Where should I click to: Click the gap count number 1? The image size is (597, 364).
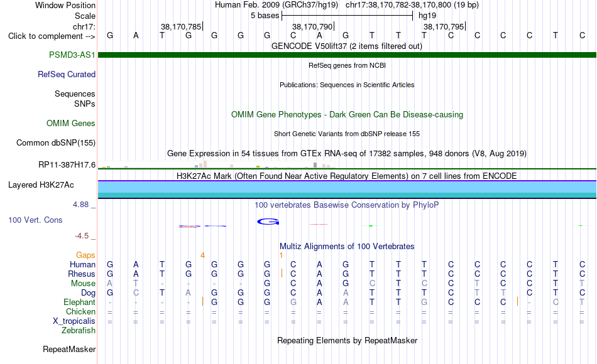pyautogui.click(x=281, y=255)
